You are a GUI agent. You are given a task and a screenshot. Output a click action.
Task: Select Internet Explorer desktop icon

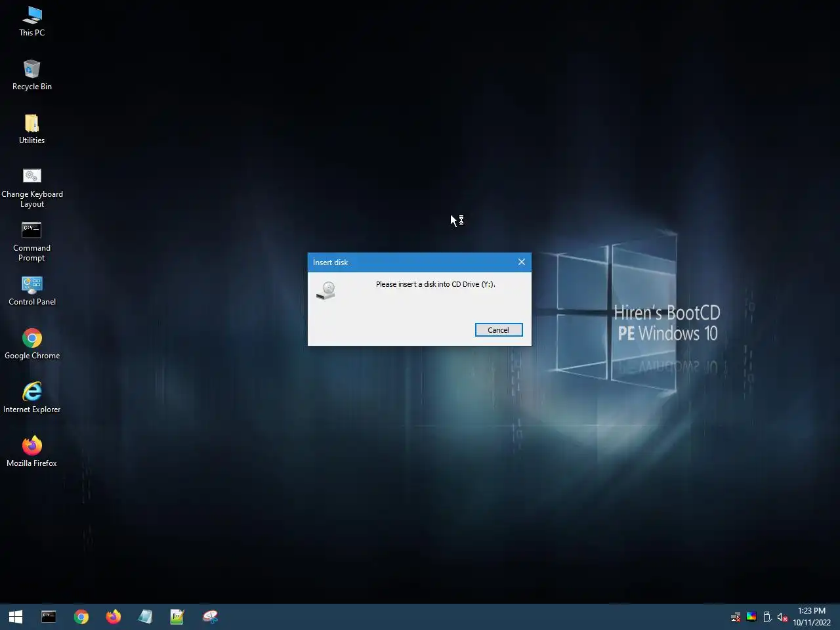31,398
